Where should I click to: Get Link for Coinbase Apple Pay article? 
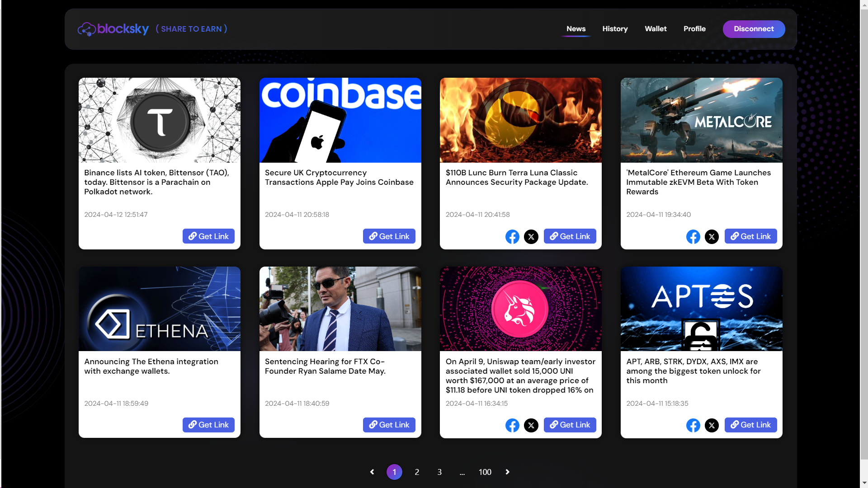389,236
